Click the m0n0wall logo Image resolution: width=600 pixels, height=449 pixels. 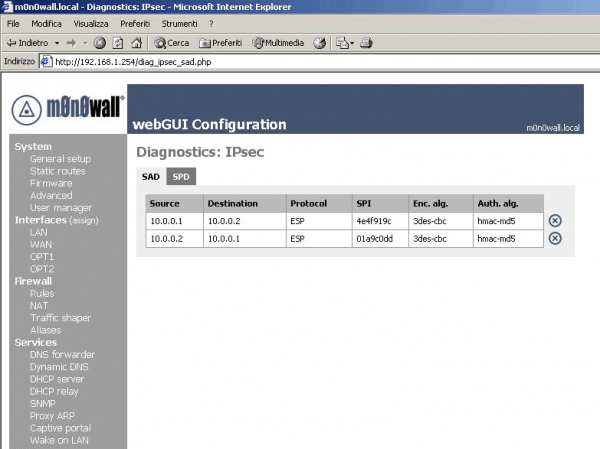[x=67, y=109]
